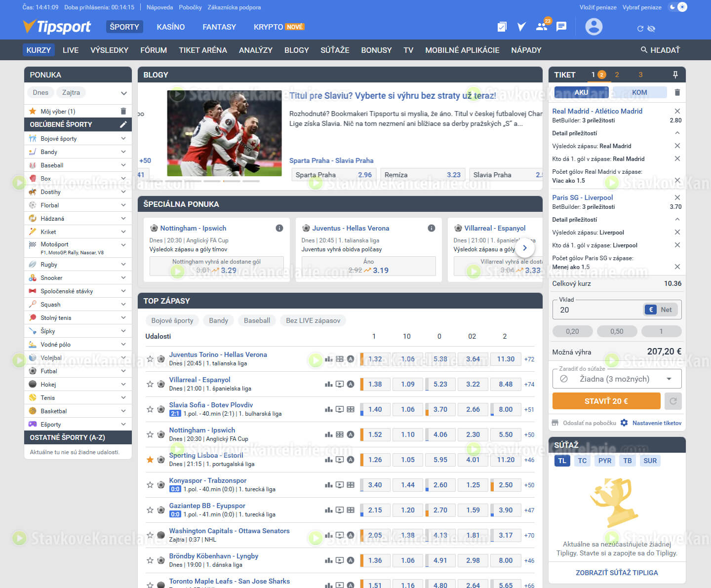Expand the Dnes/Zajtra date filter chevron

(x=123, y=93)
